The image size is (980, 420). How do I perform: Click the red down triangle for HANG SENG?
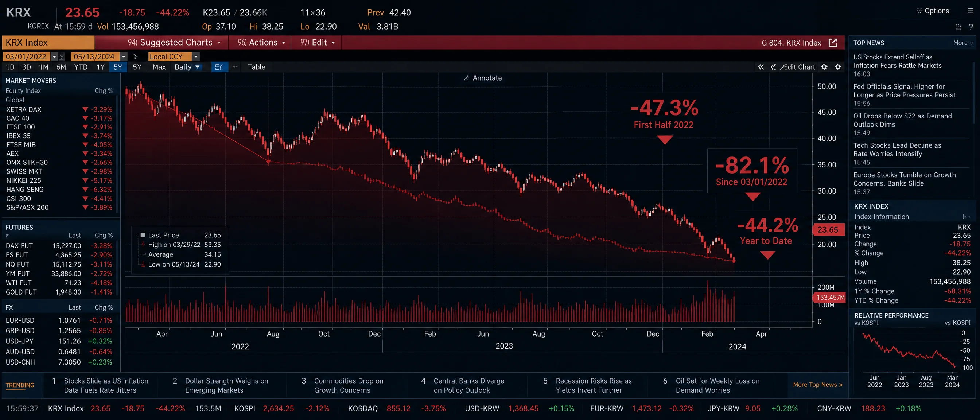point(85,190)
